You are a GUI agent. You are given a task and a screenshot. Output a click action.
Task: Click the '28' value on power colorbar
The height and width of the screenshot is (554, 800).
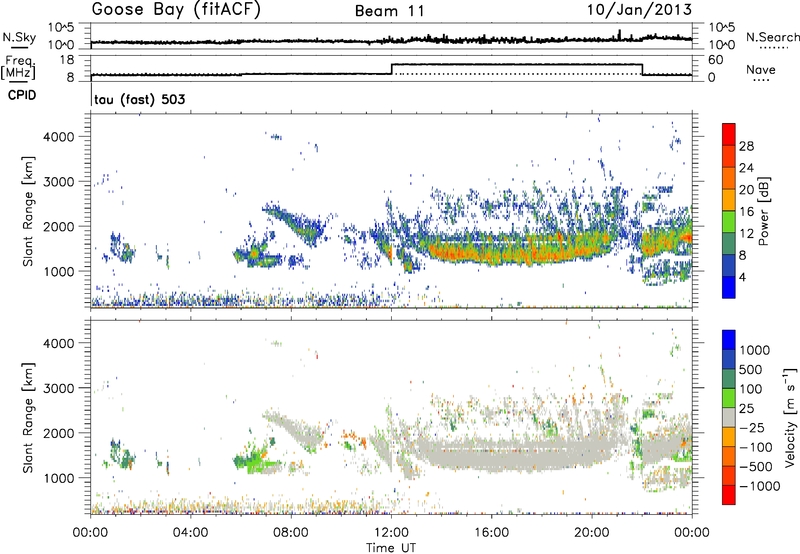click(746, 146)
